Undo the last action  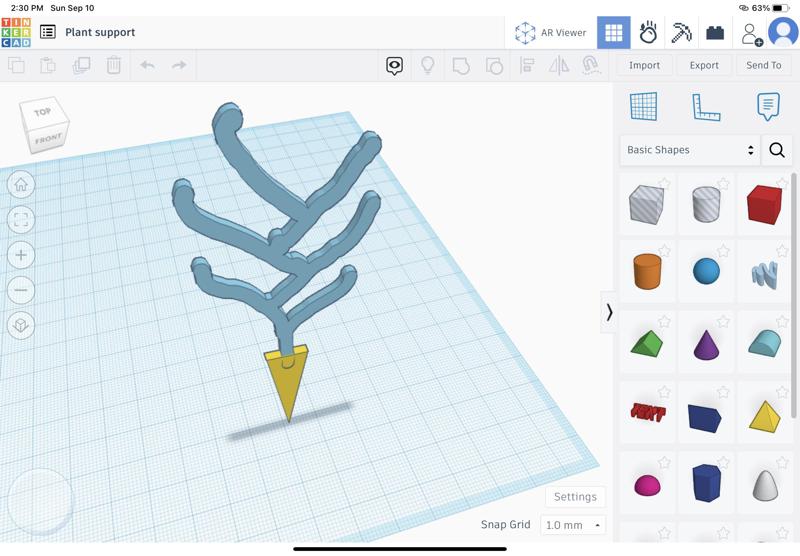click(x=147, y=65)
